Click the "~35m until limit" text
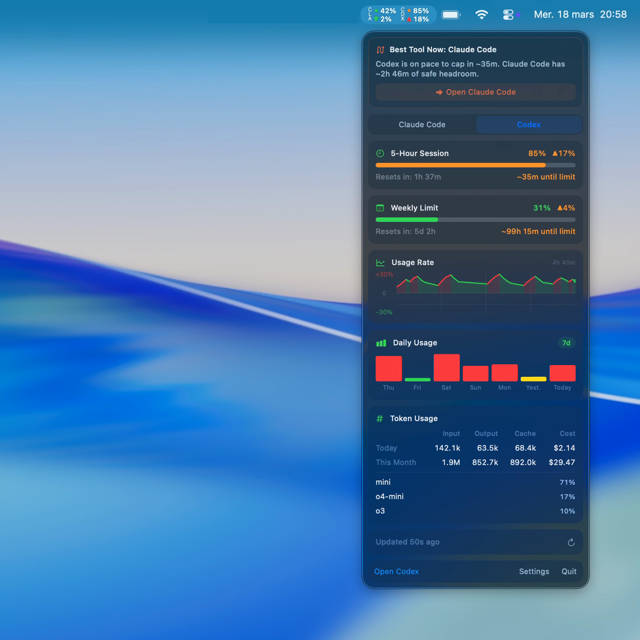 pyautogui.click(x=546, y=177)
